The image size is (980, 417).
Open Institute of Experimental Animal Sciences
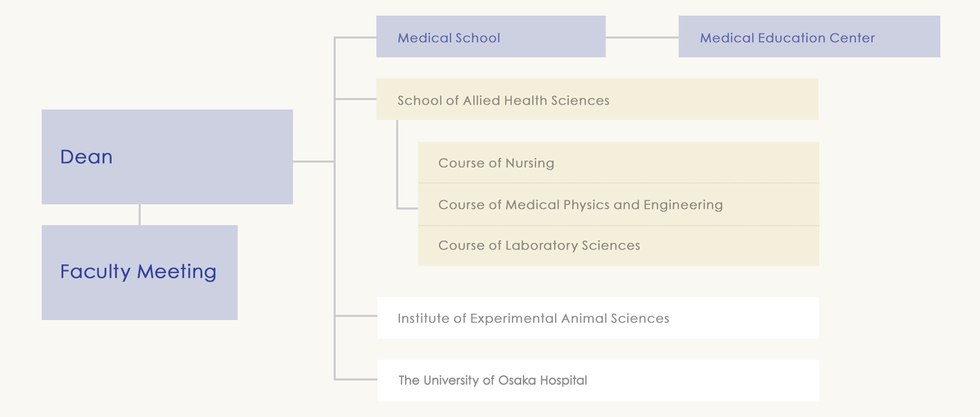click(597, 318)
